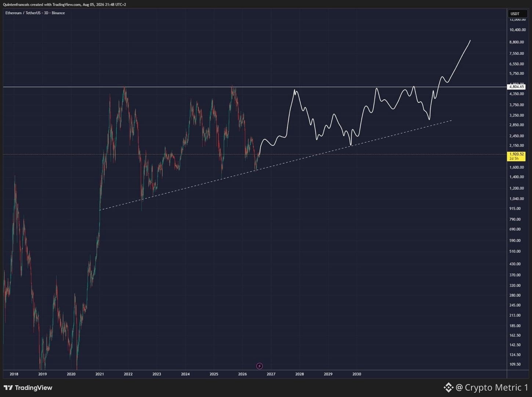Click the 2024 year label
Screen dimensions: 532x397
click(x=185, y=374)
